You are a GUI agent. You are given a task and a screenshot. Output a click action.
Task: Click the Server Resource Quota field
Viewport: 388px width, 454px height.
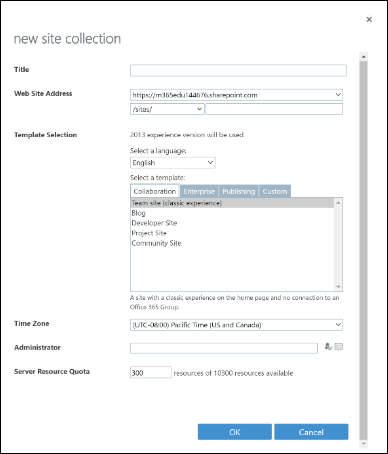click(151, 372)
